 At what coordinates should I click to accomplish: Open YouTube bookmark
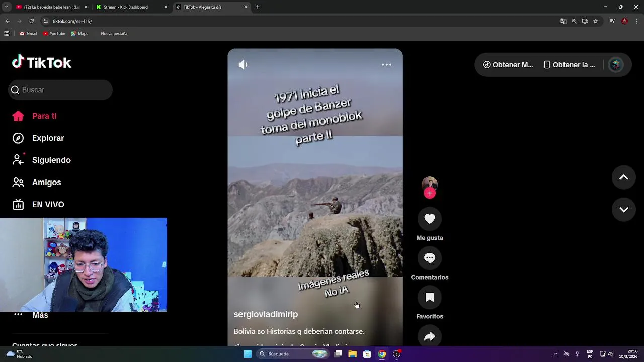point(54,34)
